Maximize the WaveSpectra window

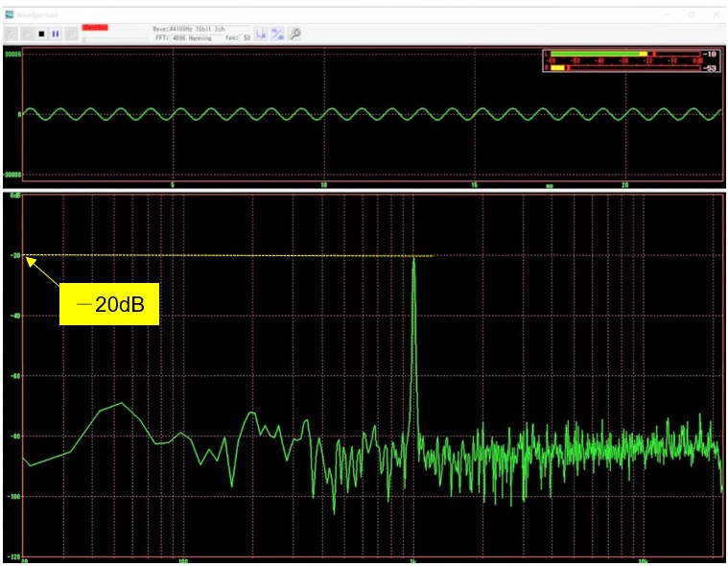tap(692, 14)
